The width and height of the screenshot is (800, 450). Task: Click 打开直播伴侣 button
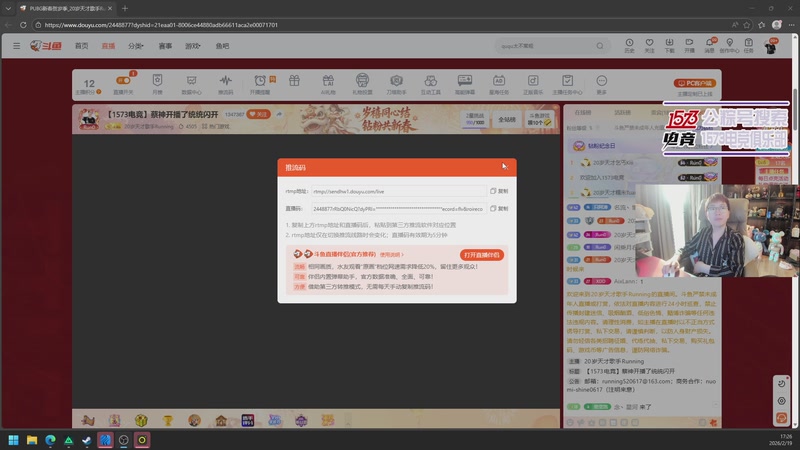coord(482,255)
